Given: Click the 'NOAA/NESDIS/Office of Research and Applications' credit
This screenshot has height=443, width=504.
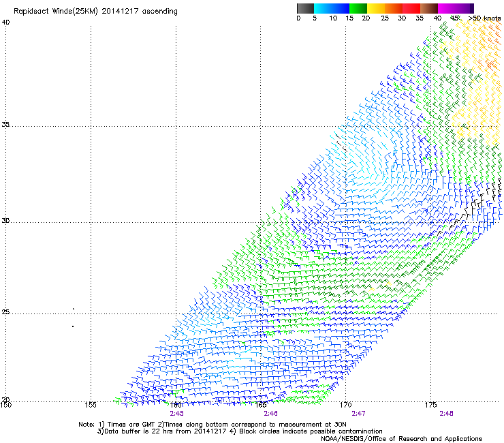Looking at the screenshot, I should click(401, 439).
